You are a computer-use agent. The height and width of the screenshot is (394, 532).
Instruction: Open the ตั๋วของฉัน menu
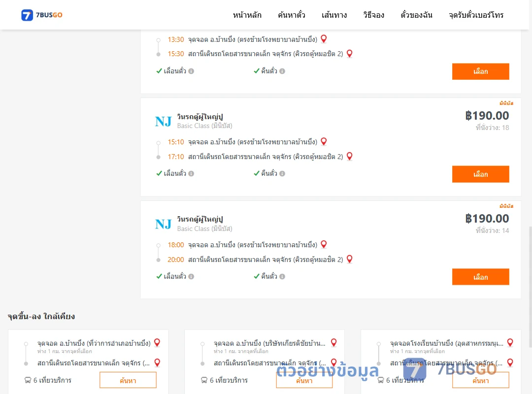click(x=416, y=15)
